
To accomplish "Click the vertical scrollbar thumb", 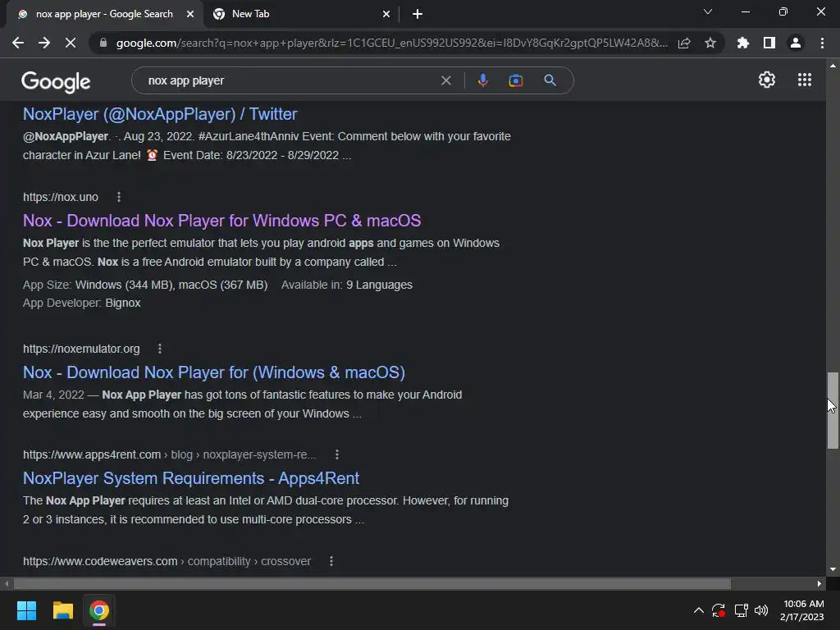I will point(833,410).
